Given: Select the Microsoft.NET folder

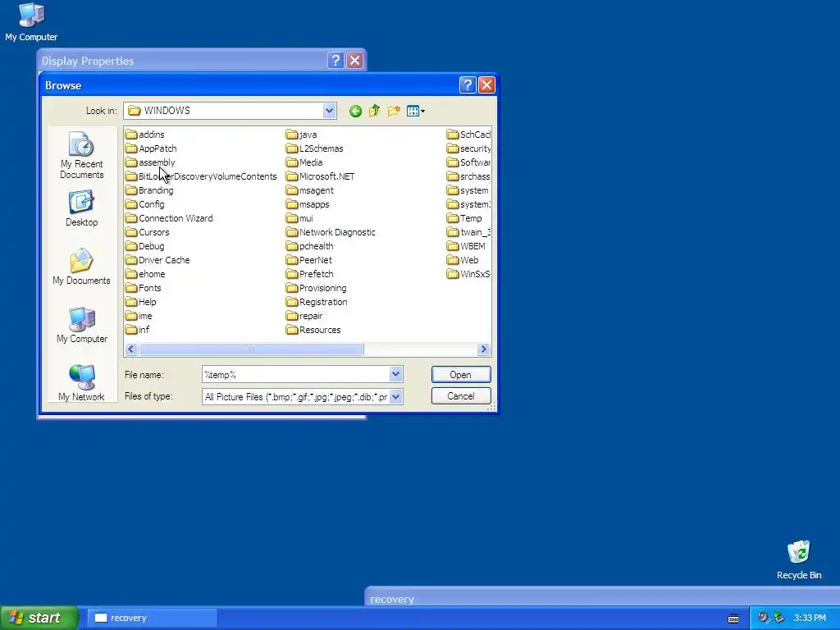Looking at the screenshot, I should (x=321, y=176).
